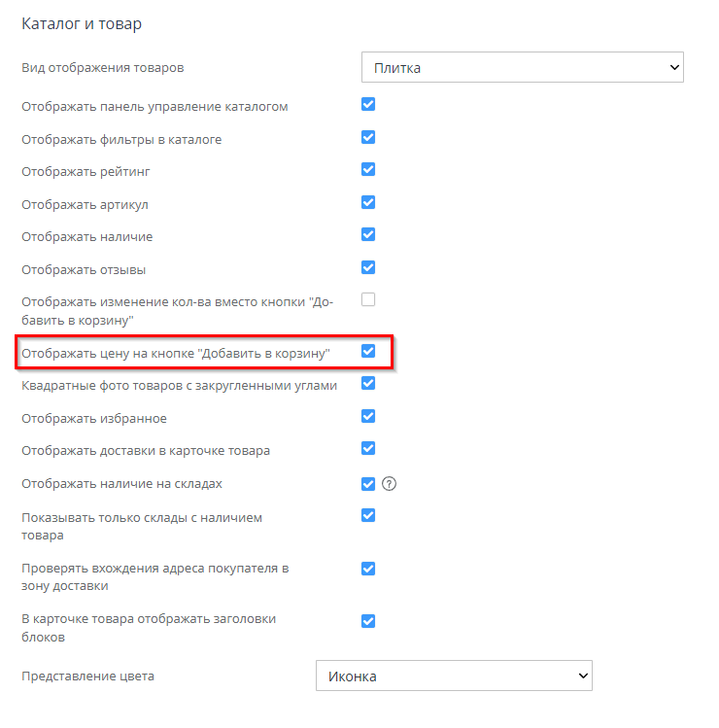Uncheck "Отображать доставки в карточке товара"
The width and height of the screenshot is (719, 728).
click(368, 449)
